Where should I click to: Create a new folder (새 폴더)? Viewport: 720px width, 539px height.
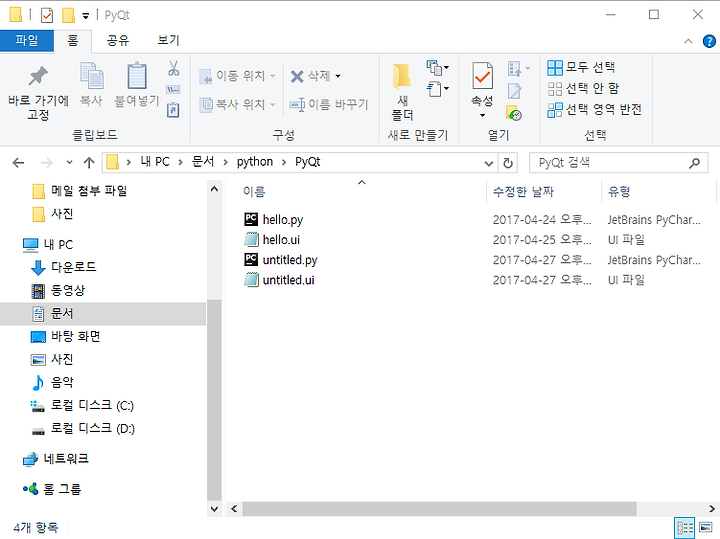[402, 92]
